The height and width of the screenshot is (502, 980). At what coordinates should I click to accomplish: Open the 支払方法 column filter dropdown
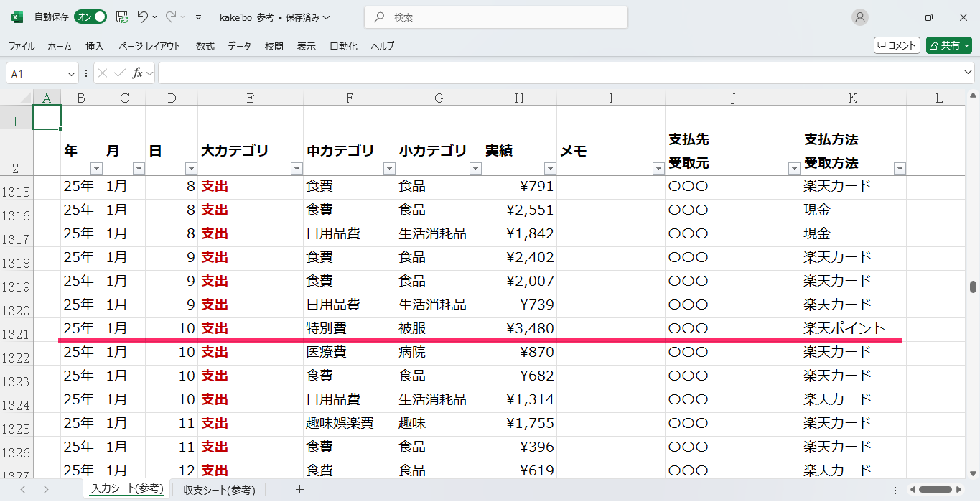pyautogui.click(x=900, y=169)
